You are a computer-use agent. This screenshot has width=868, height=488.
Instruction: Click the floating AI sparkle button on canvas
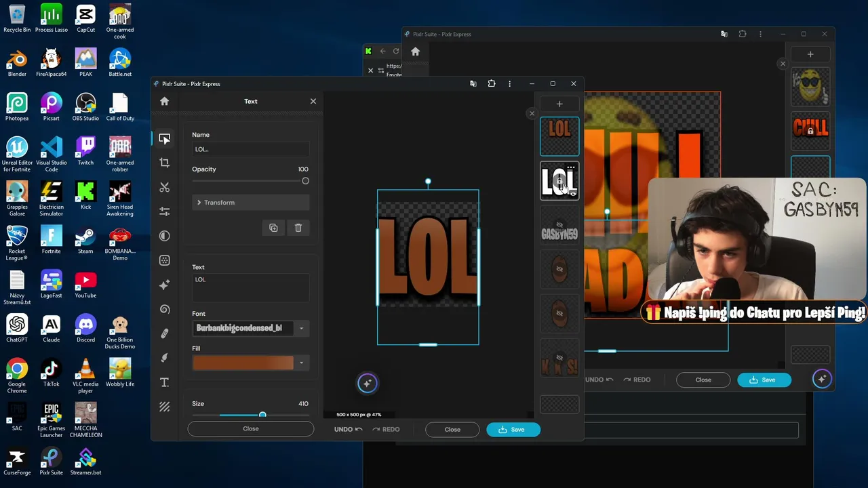click(x=367, y=383)
